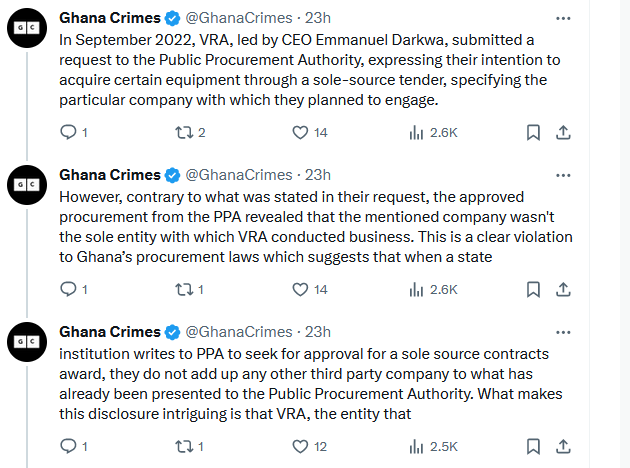Open the more options menu for the third tweet
This screenshot has width=630, height=468.
[x=563, y=332]
